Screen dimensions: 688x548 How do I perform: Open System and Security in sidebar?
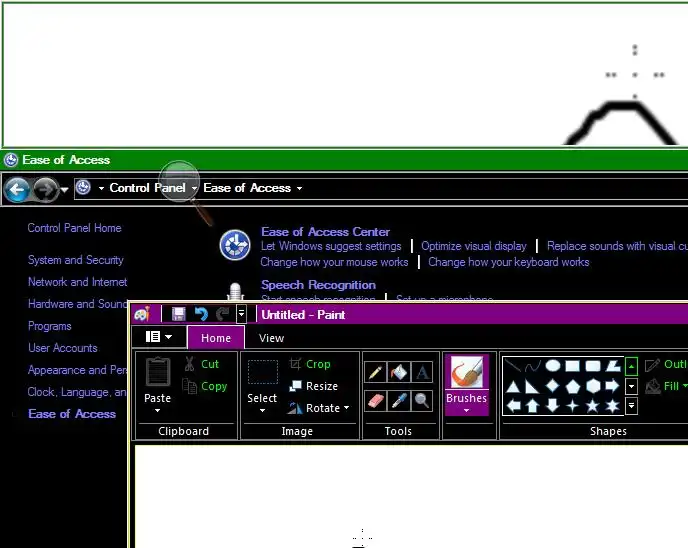click(75, 260)
